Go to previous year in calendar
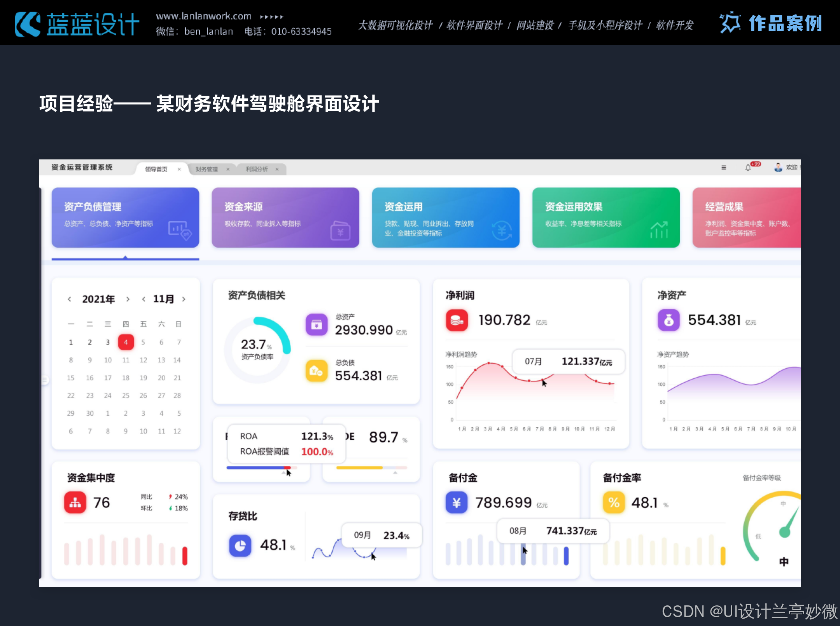The width and height of the screenshot is (840, 626). tap(69, 299)
